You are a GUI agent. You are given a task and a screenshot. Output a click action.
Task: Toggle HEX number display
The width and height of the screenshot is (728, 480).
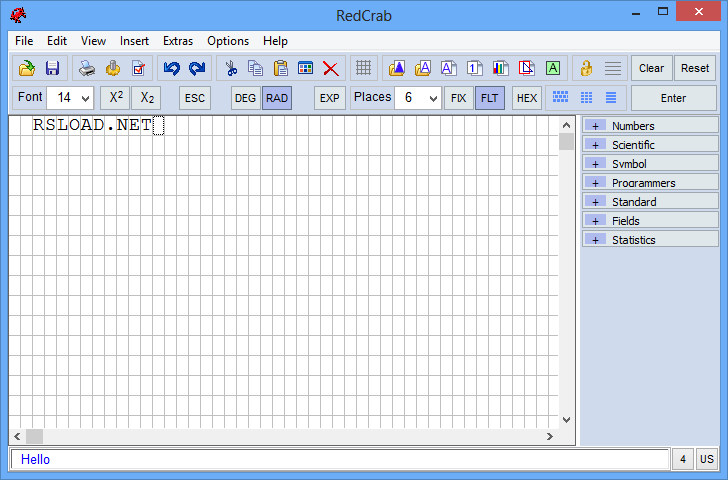(526, 98)
